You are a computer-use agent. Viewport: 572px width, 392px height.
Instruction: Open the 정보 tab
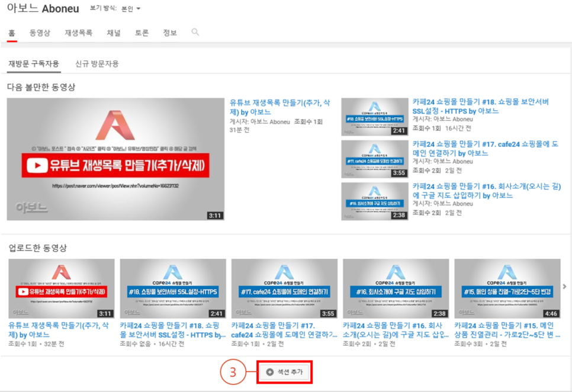tap(170, 33)
